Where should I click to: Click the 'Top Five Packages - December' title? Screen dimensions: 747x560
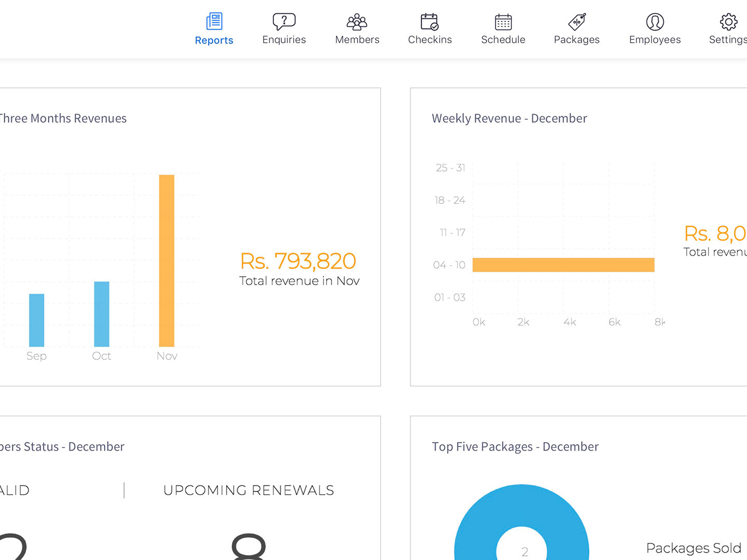pyautogui.click(x=515, y=446)
